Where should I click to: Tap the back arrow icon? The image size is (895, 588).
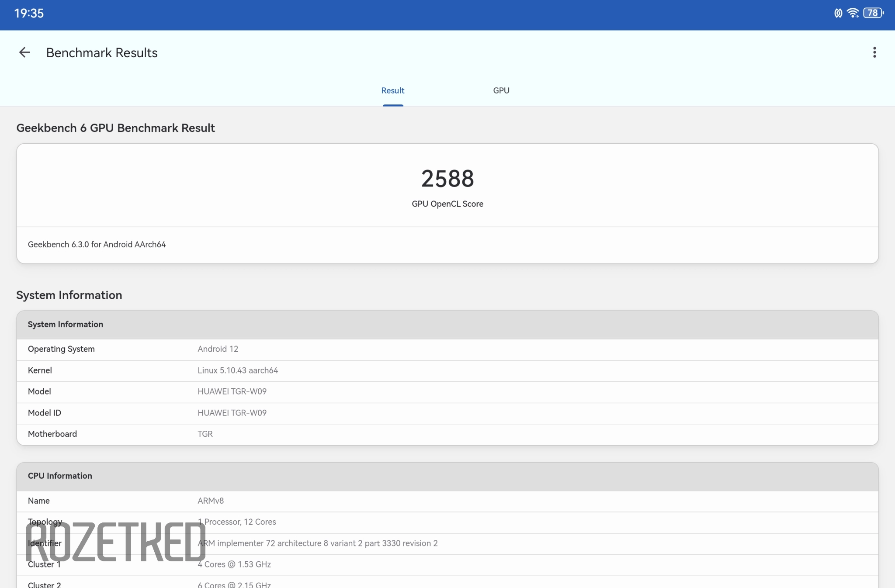(24, 52)
